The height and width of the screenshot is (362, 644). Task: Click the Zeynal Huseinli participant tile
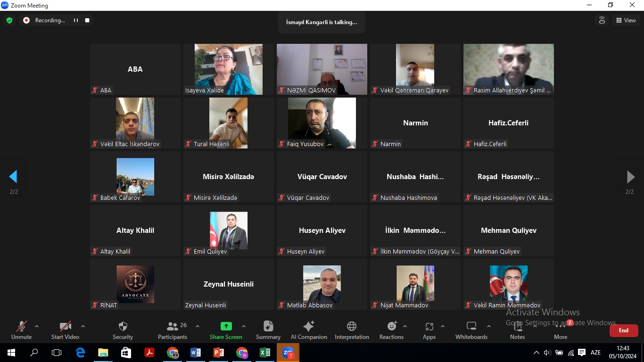point(229,284)
